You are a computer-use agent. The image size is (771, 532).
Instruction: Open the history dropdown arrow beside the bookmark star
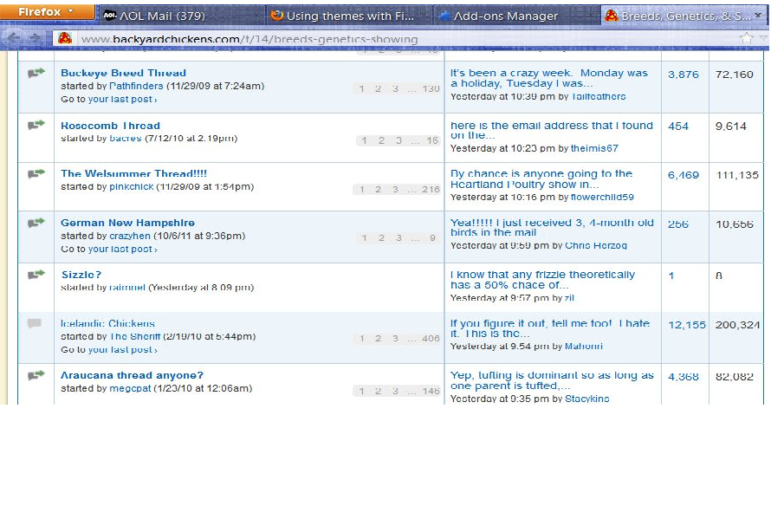(763, 38)
